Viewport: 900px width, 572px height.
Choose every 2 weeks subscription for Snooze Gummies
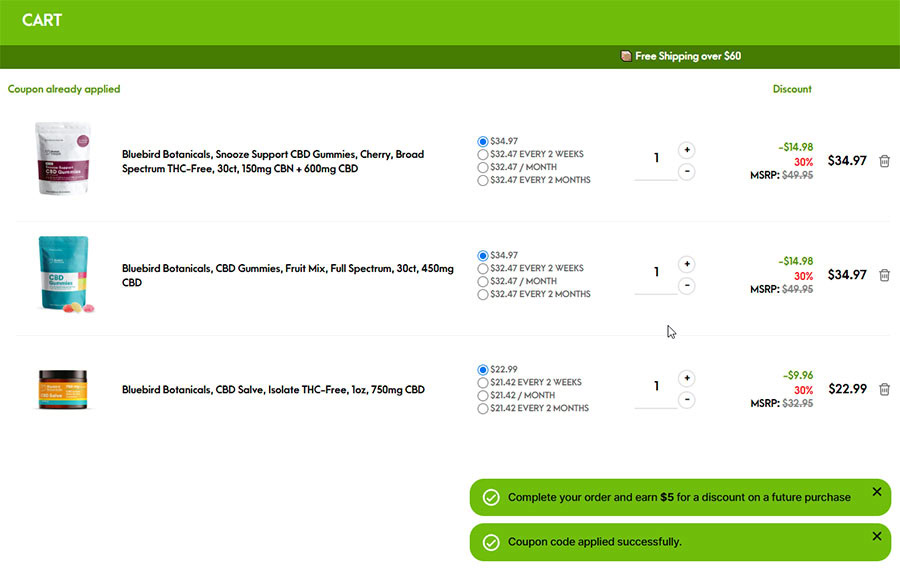coord(483,154)
